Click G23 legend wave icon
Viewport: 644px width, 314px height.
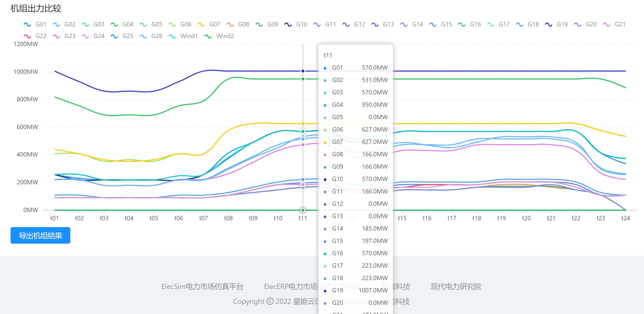coord(56,36)
